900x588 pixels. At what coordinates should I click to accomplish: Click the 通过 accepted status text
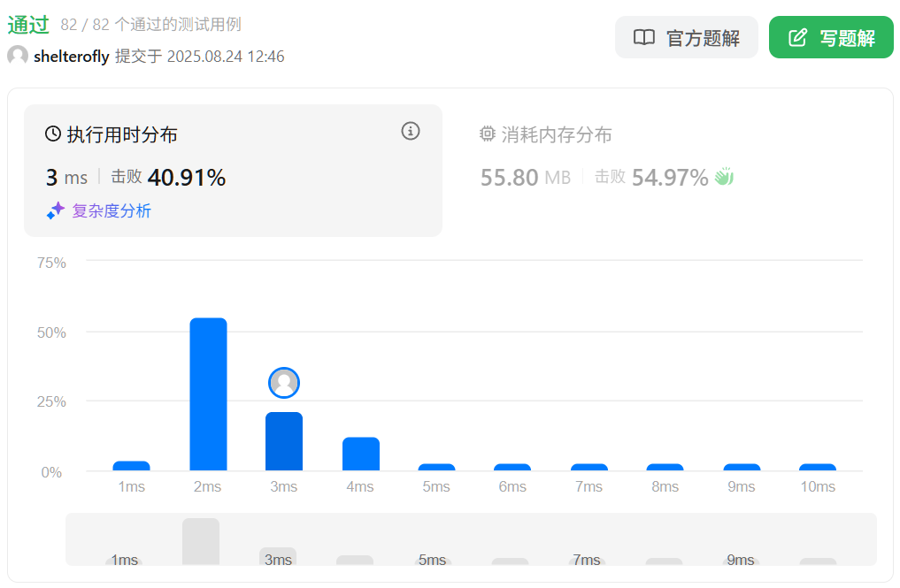coord(28,25)
